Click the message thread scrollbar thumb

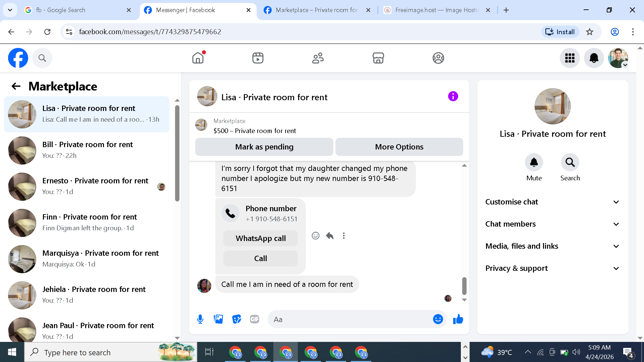click(x=464, y=286)
